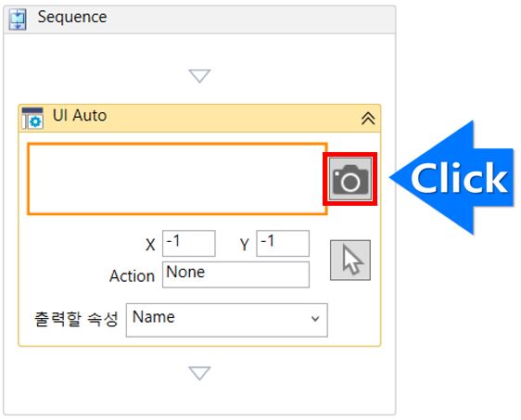Click the X coordinate input field
Viewport: 521px width, 420px height.
pos(189,243)
